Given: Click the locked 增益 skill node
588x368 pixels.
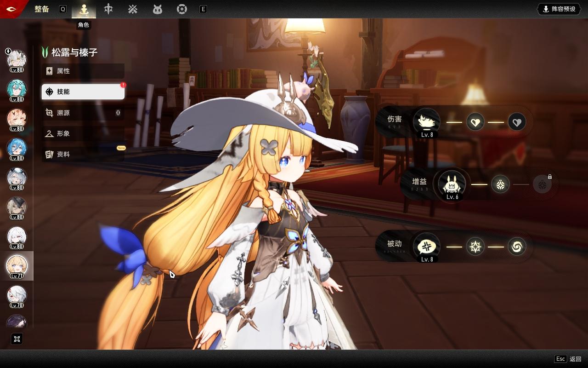Looking at the screenshot, I should point(542,184).
